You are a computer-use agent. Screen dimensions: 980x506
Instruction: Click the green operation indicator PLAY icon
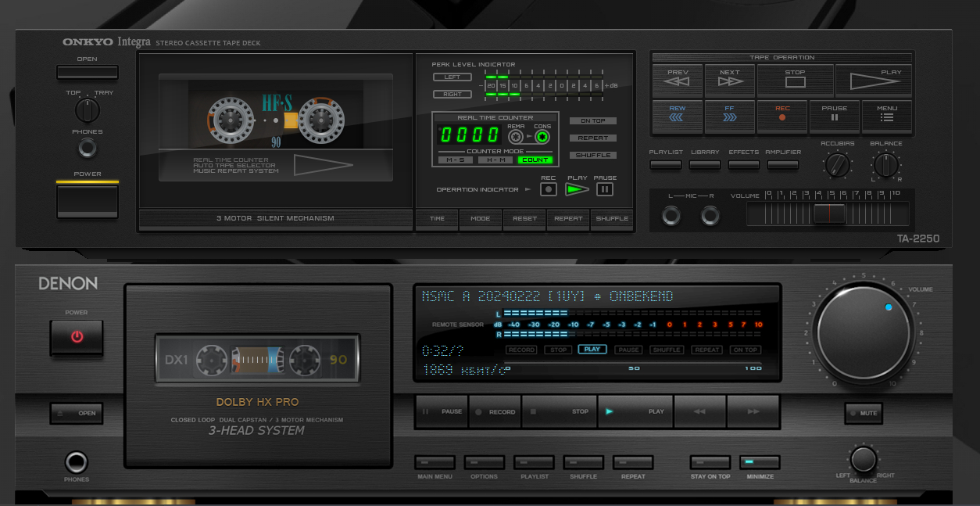(578, 189)
